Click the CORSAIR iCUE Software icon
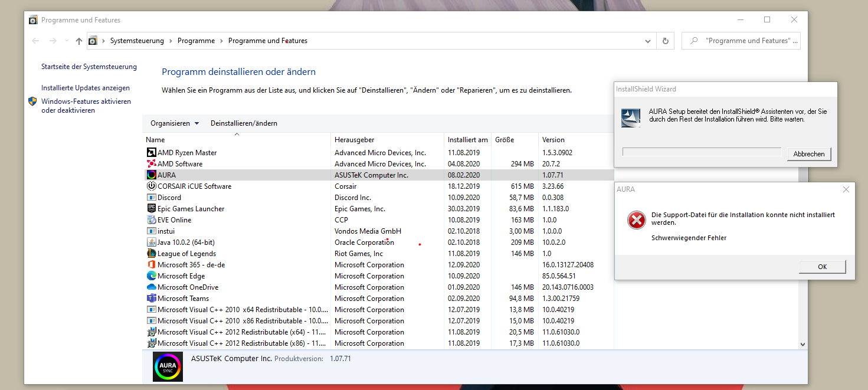This screenshot has width=868, height=390. [x=151, y=186]
